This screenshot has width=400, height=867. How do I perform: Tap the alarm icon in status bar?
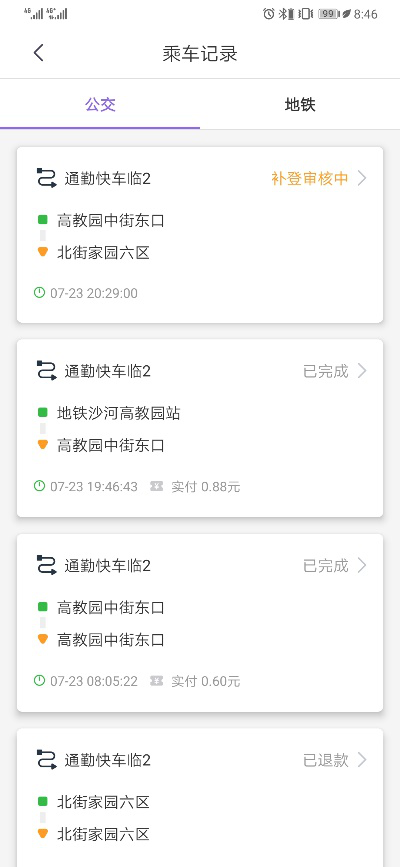[x=269, y=14]
